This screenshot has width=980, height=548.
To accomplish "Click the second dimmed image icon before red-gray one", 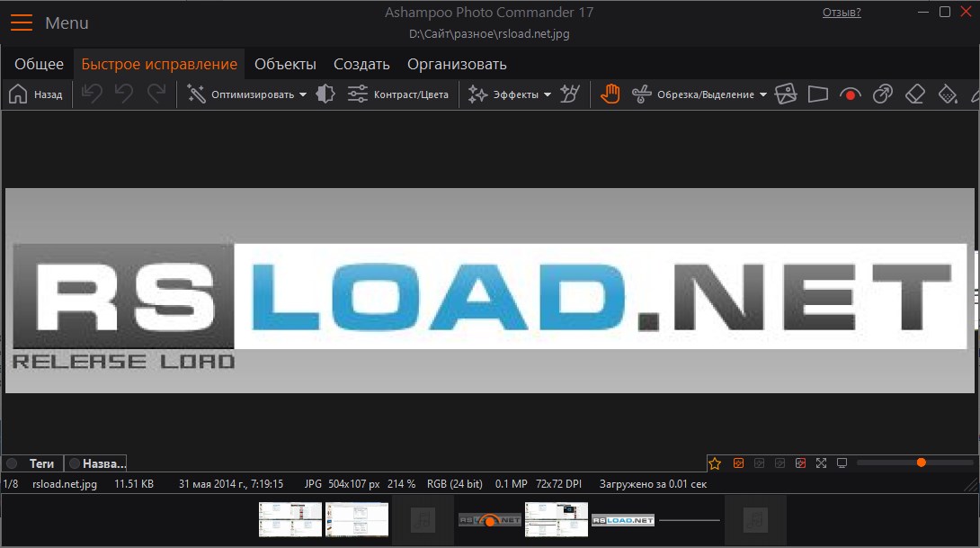I will point(780,463).
